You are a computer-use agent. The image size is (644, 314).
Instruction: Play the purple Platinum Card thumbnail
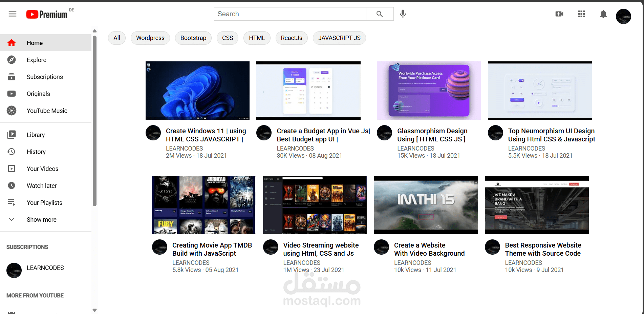[x=429, y=91]
